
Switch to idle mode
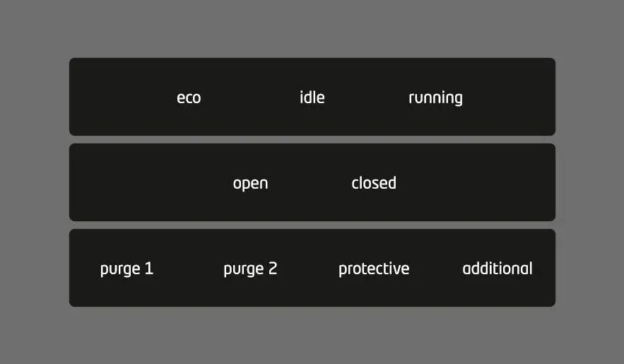[312, 98]
